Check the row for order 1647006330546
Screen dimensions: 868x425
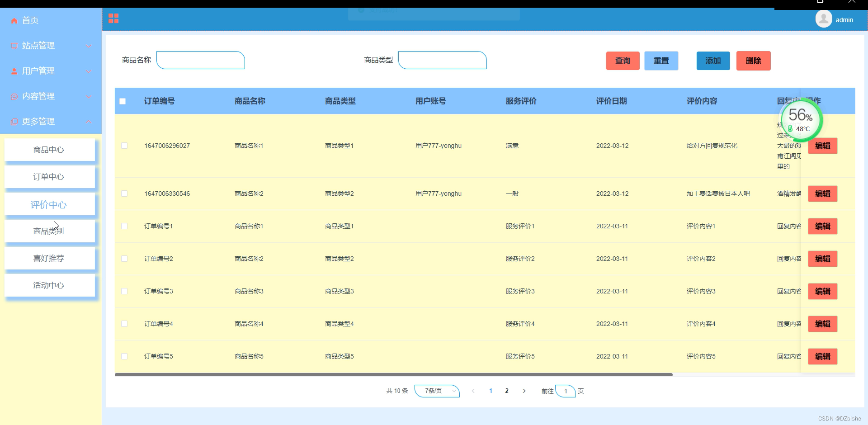click(124, 194)
